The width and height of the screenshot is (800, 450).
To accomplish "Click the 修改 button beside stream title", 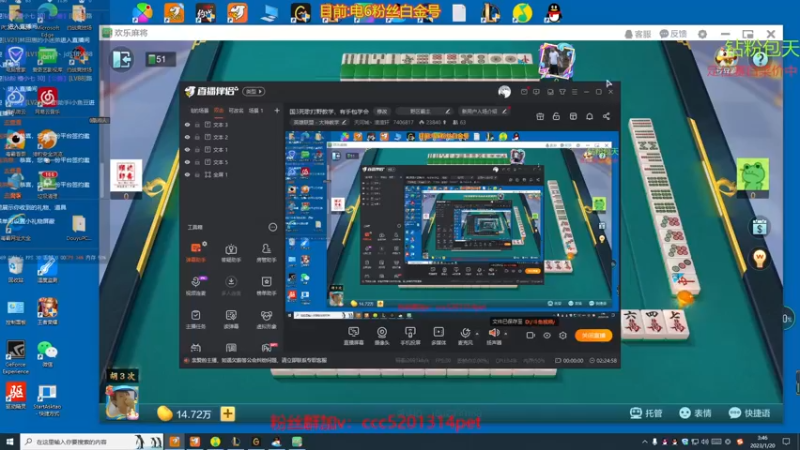I will tap(382, 111).
